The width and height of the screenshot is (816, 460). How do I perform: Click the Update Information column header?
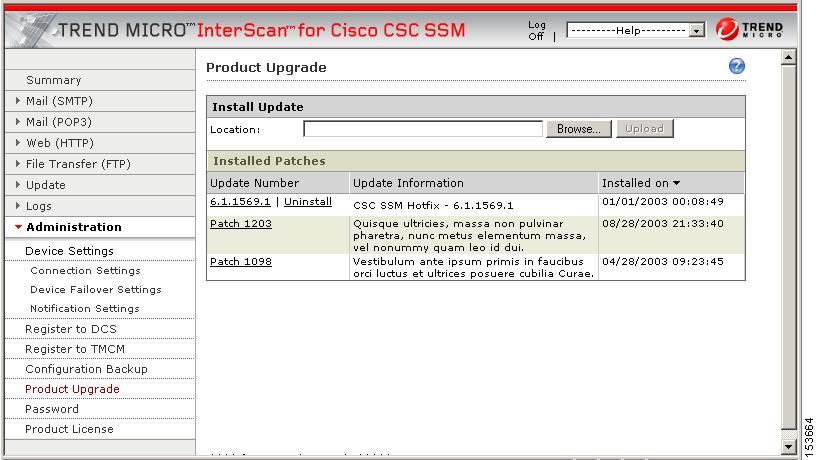coord(408,183)
